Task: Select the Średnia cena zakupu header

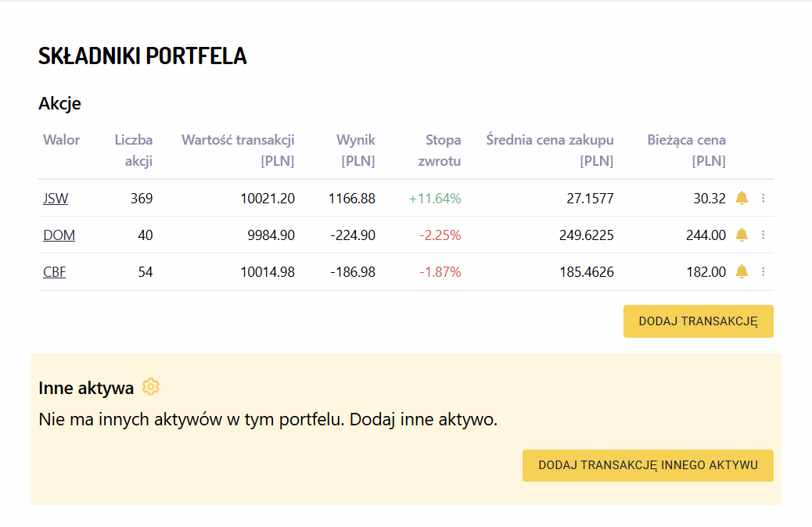Action: pyautogui.click(x=550, y=150)
